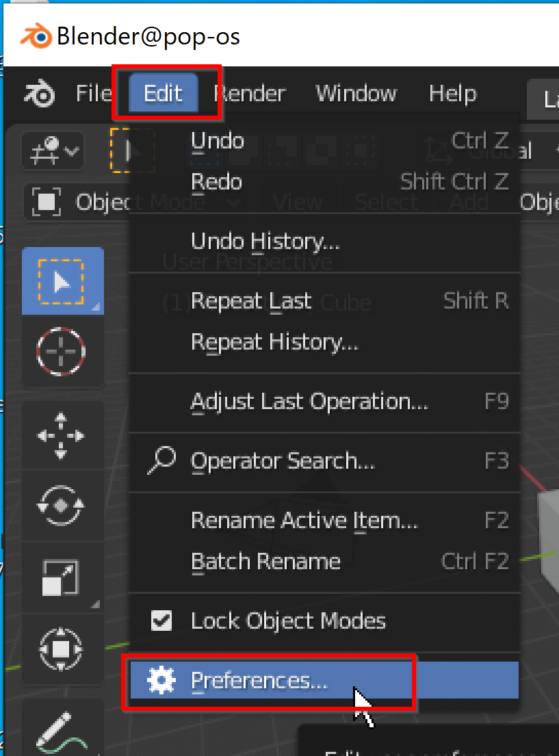
Task: Select the Cursor tool
Action: [62, 351]
